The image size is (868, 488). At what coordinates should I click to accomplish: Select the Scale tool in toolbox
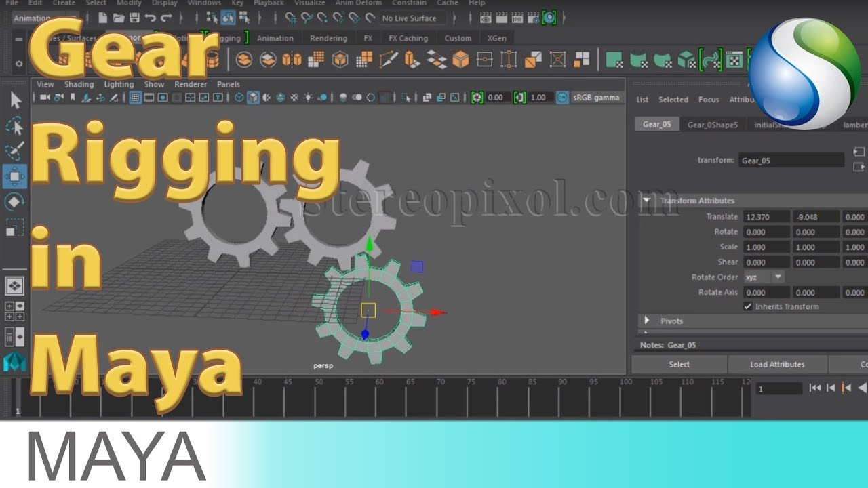click(15, 226)
